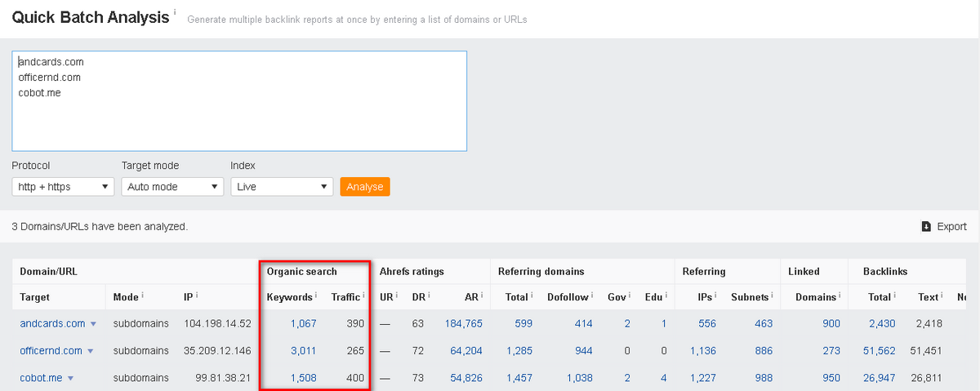The image size is (980, 391).
Task: Click the Export button
Action: click(x=943, y=227)
